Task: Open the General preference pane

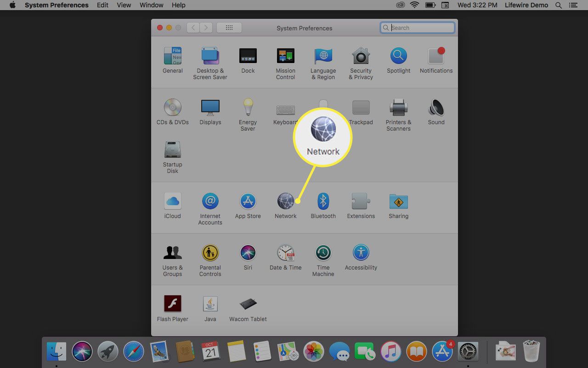Action: 173,60
